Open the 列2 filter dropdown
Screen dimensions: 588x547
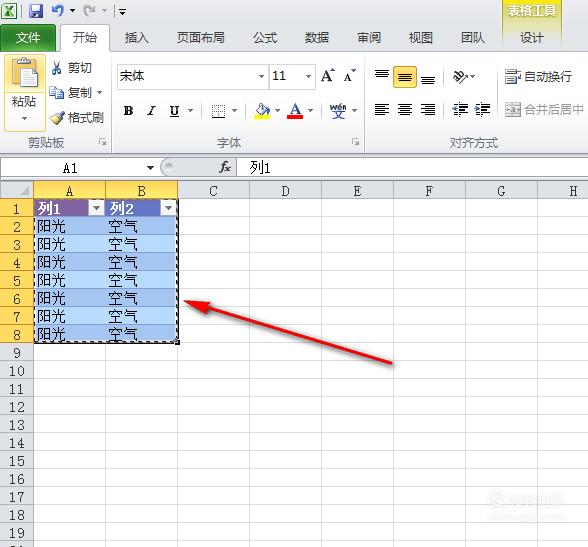click(x=168, y=208)
